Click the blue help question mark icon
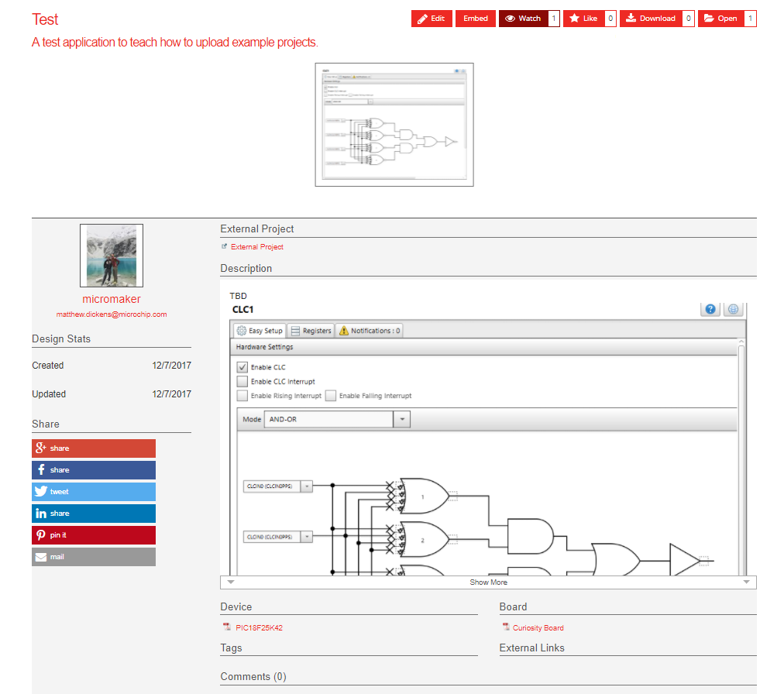Image resolution: width=784 pixels, height=694 pixels. [x=710, y=310]
